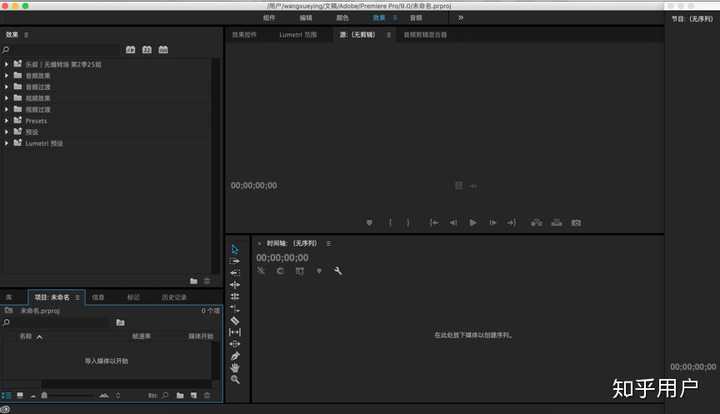The width and height of the screenshot is (720, 414).
Task: Click Go to In point in source monitor
Action: [434, 223]
